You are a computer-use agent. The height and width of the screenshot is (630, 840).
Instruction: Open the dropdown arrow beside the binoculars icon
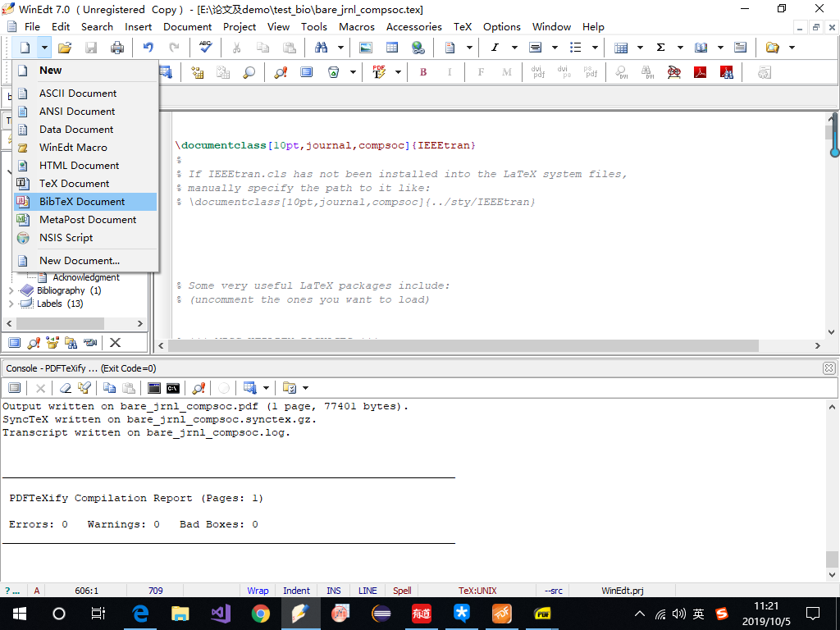[x=340, y=48]
